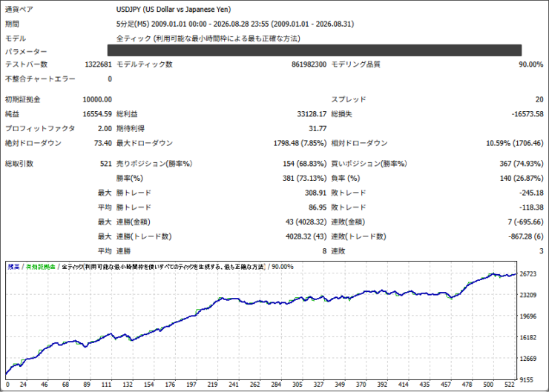The width and height of the screenshot is (549, 392).
Task: Select the long positions value "367 (74.93%)"
Action: 522,164
